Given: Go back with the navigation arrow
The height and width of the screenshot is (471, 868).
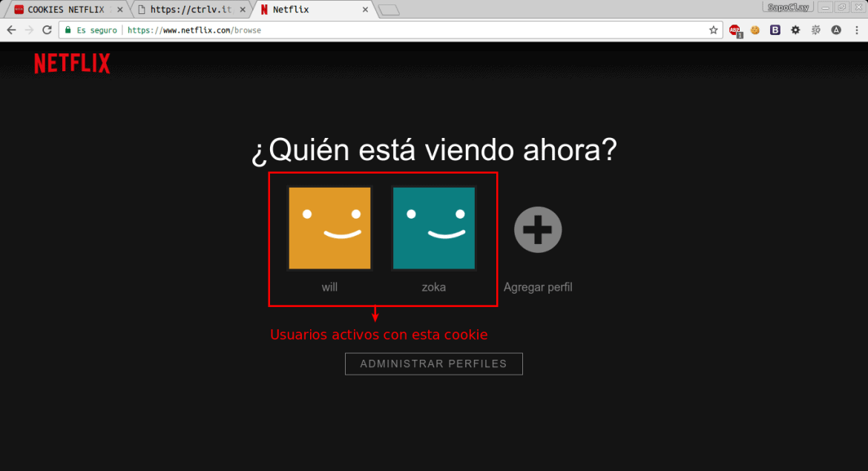Looking at the screenshot, I should pyautogui.click(x=11, y=30).
